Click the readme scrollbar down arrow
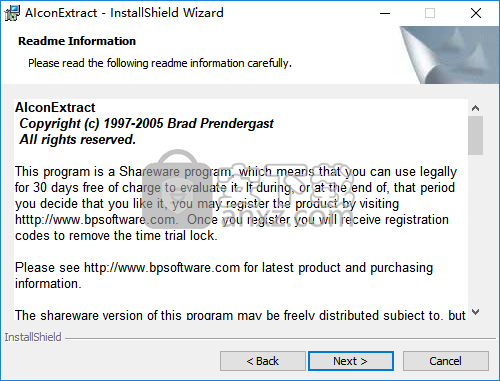The width and height of the screenshot is (500, 381). point(476,312)
